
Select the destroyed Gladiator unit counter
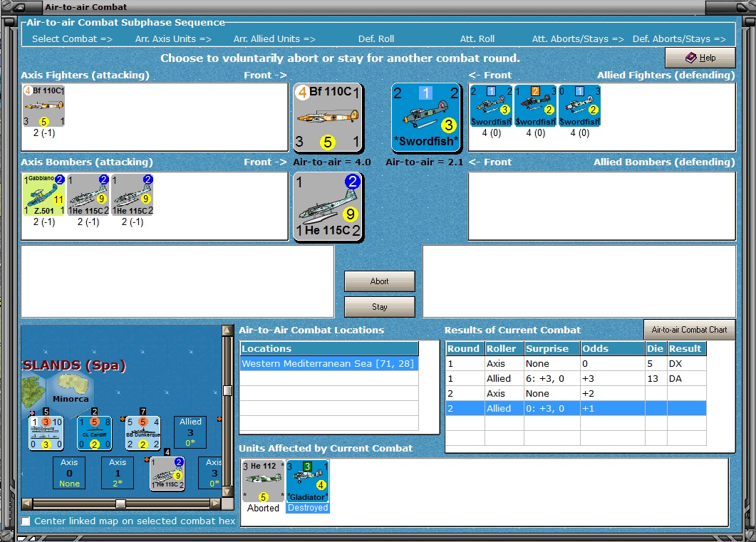coord(307,481)
